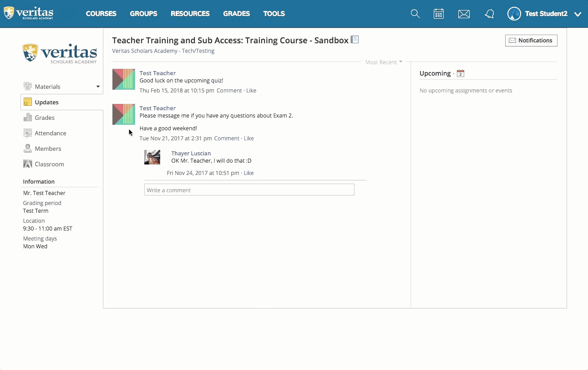
Task: Open Test Teacher name on quiz post
Action: point(157,73)
